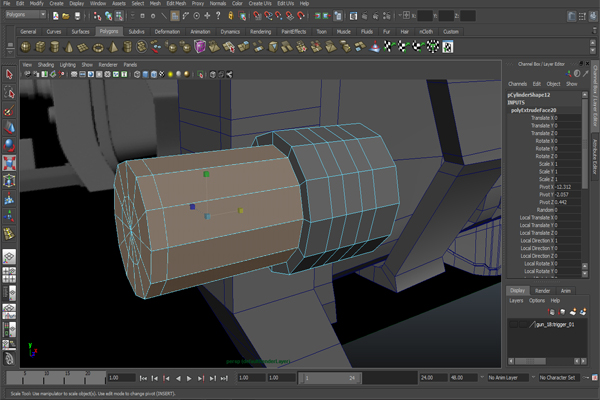
Task: Open the Mesh menu
Action: (155, 3)
